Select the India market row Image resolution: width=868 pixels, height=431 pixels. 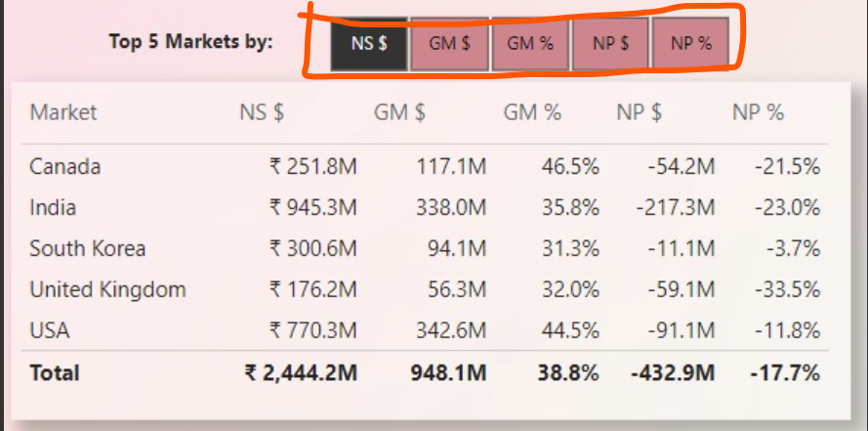point(425,208)
